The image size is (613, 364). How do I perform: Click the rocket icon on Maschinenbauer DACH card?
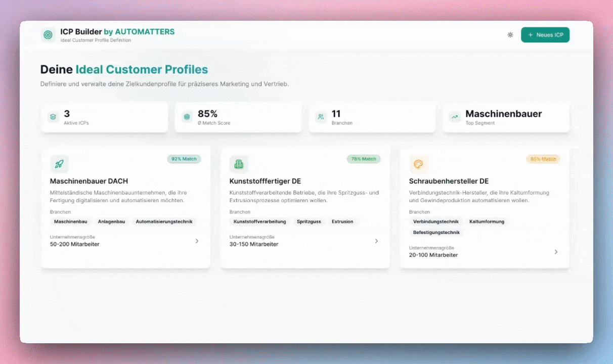coord(59,164)
